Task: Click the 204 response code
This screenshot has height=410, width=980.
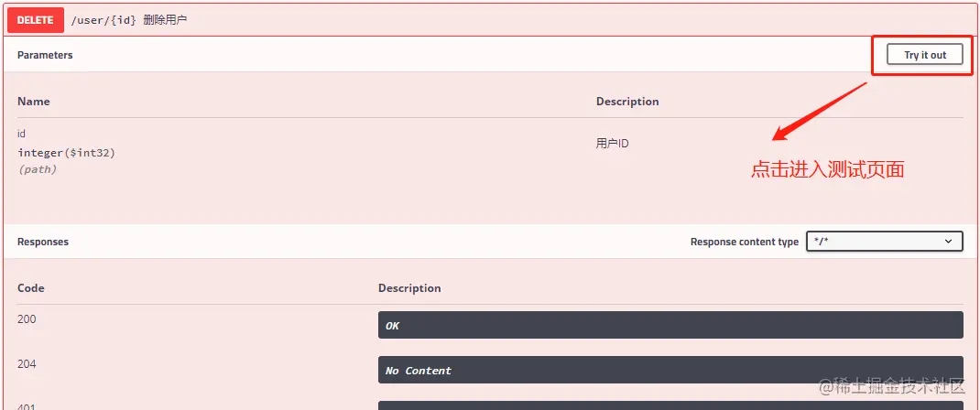Action: pyautogui.click(x=27, y=363)
